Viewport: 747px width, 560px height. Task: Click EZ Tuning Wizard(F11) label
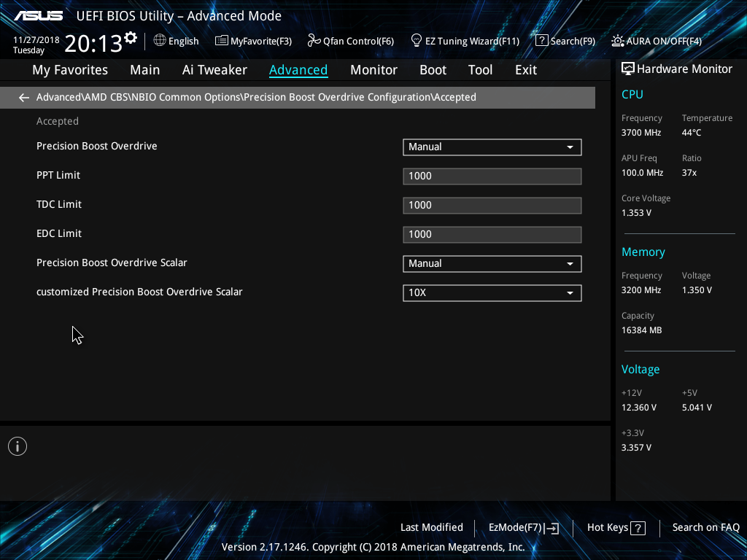[472, 42]
